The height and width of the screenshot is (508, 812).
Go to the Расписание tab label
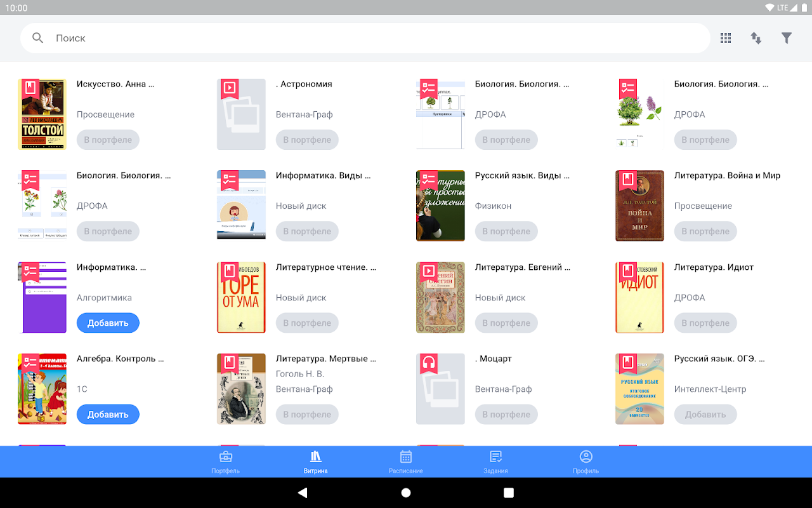coord(406,471)
